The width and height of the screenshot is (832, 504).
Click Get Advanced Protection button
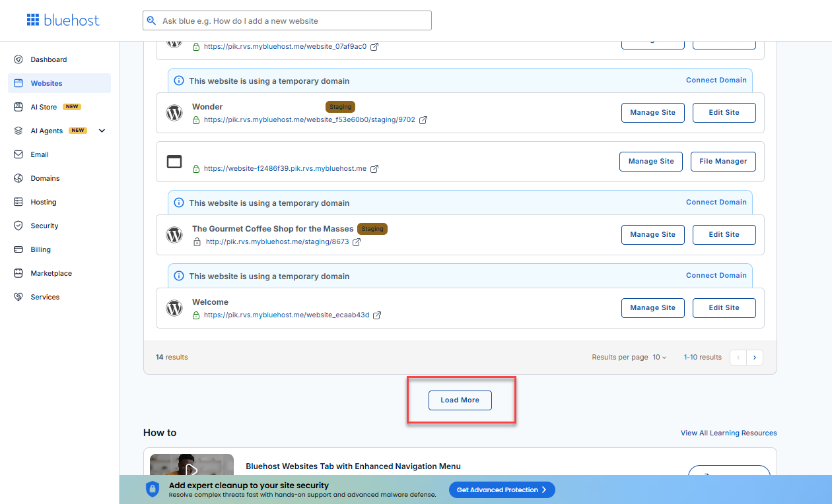502,489
